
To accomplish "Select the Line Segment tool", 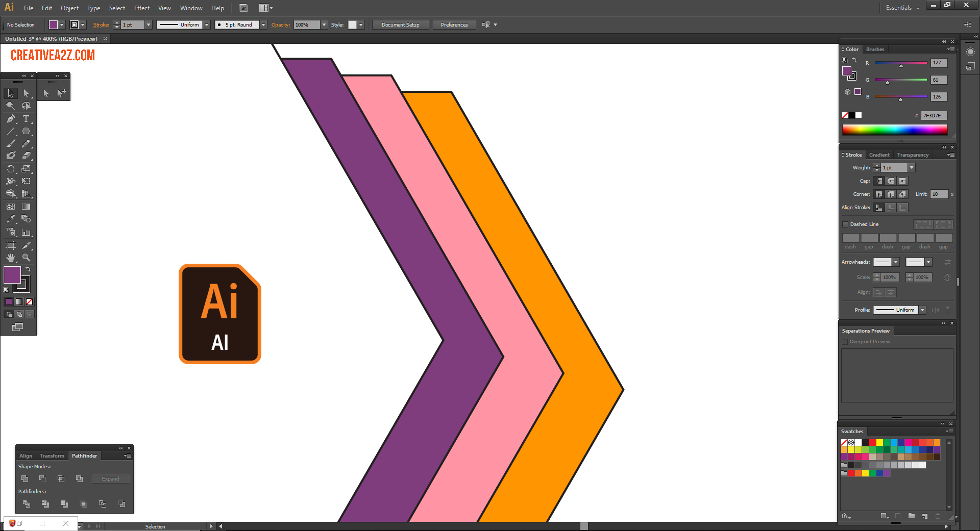I will 11,131.
